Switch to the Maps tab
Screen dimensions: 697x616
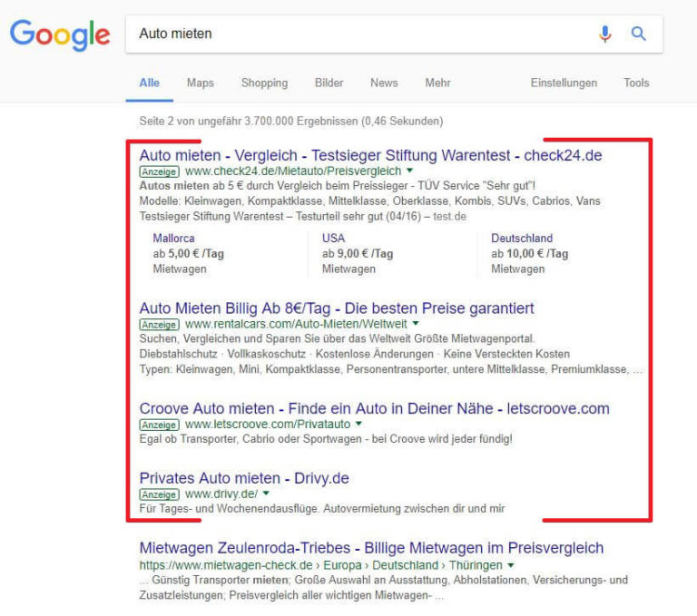tap(201, 83)
